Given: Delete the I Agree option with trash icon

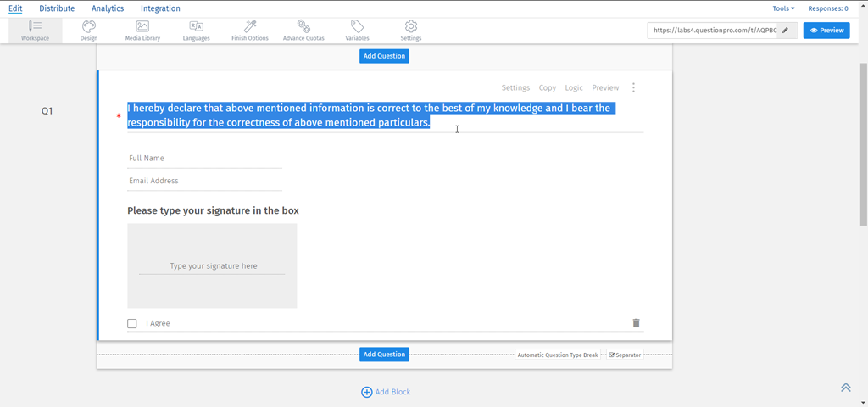Looking at the screenshot, I should [x=636, y=322].
